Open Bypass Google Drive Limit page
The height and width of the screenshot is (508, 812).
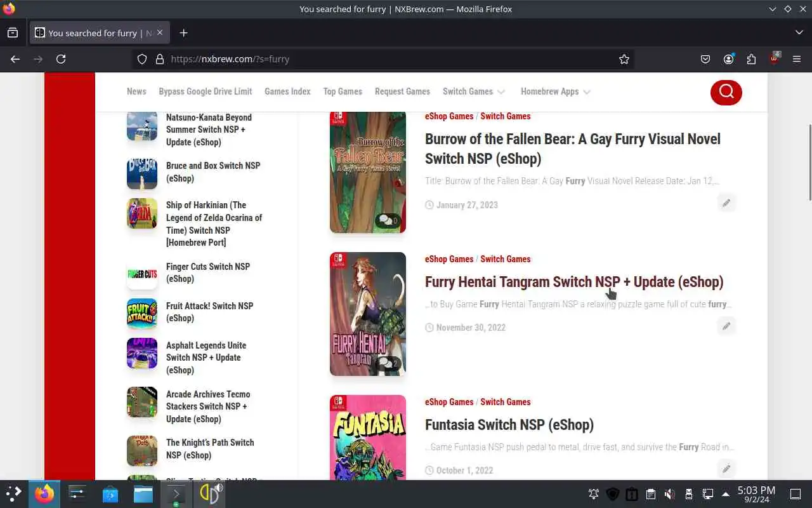[206, 91]
